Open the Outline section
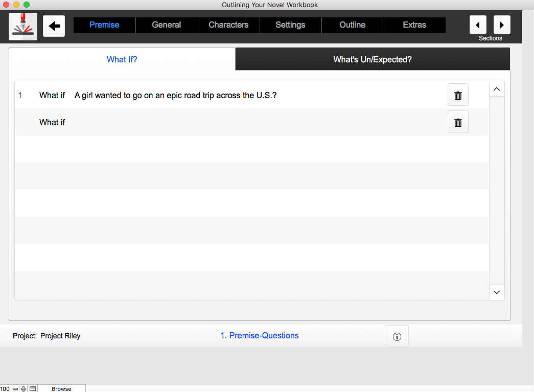Viewport: 534px width, 392px height. pos(353,25)
